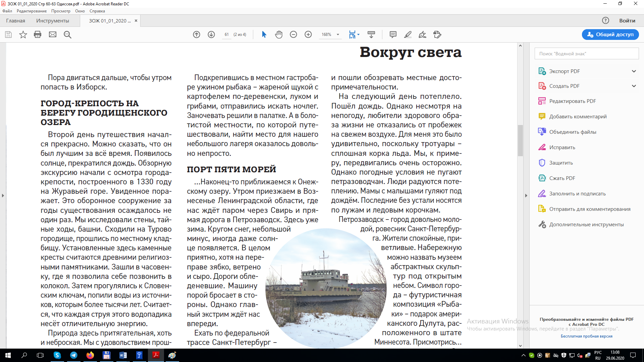Activate the text selection tool

coord(264,34)
